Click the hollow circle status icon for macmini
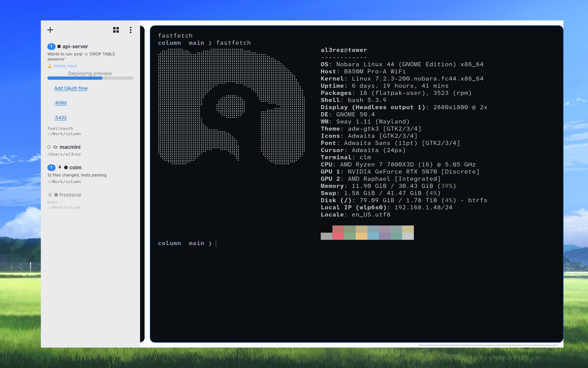Screen dimensions: 588x368 click(x=49, y=147)
